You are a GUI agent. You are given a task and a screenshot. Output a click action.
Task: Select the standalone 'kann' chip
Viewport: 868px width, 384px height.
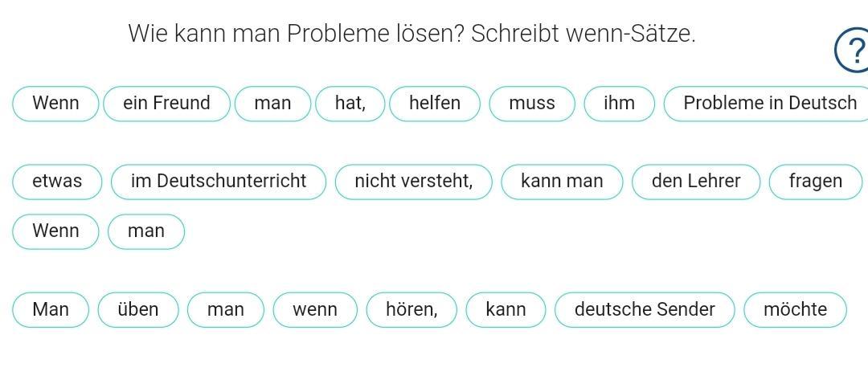coord(506,310)
